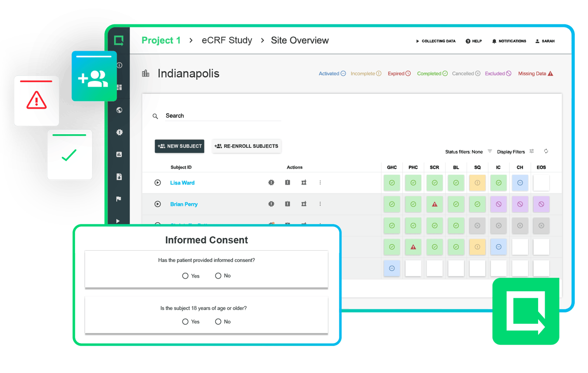Select No for the informed consent question
This screenshot has height=373, width=588.
pyautogui.click(x=218, y=276)
